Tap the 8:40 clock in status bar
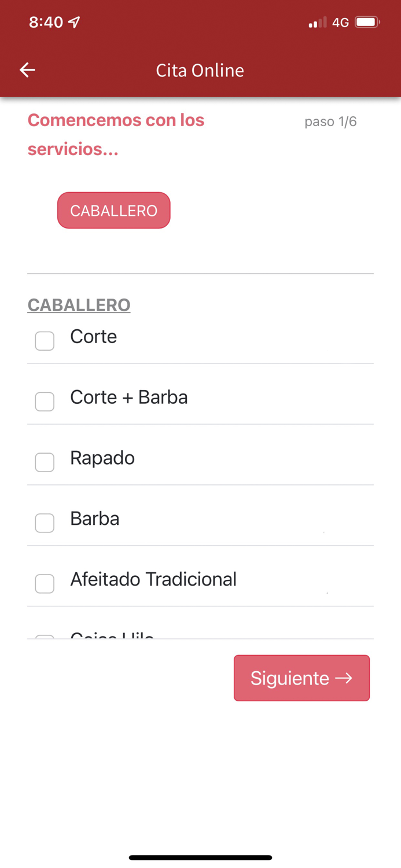 pyautogui.click(x=46, y=22)
